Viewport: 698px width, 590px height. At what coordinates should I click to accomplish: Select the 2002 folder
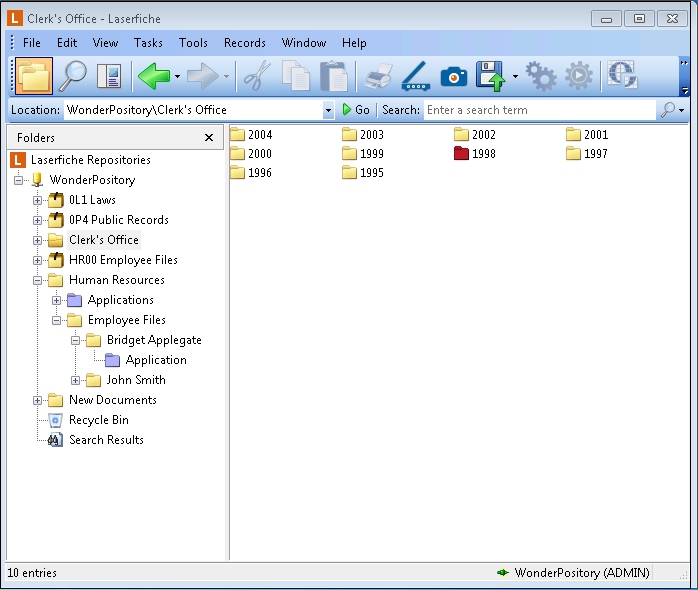475,134
